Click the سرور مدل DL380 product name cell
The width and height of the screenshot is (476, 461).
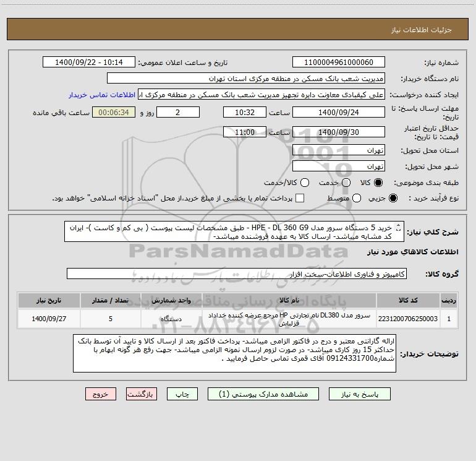point(289,319)
